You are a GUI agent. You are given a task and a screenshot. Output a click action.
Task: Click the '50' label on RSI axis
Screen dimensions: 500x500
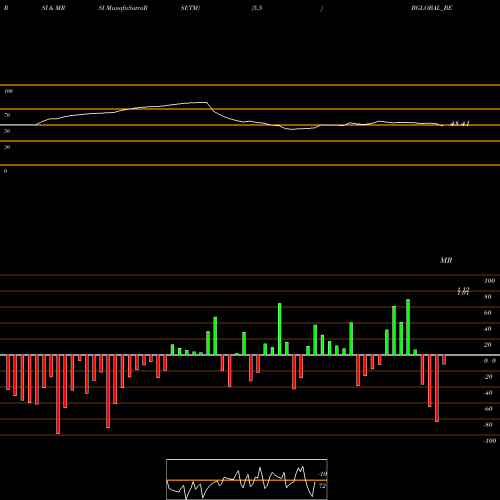(x=7, y=131)
